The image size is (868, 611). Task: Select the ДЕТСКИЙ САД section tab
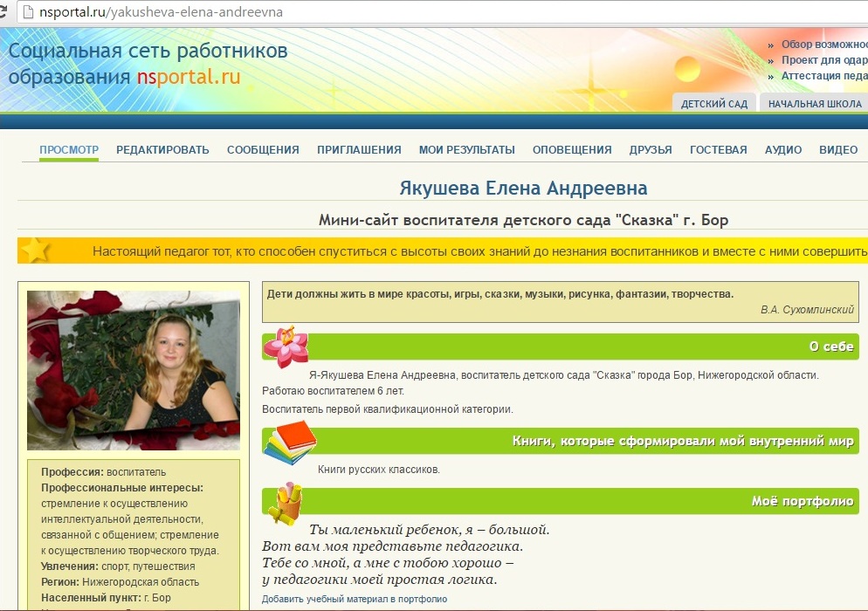(x=714, y=104)
